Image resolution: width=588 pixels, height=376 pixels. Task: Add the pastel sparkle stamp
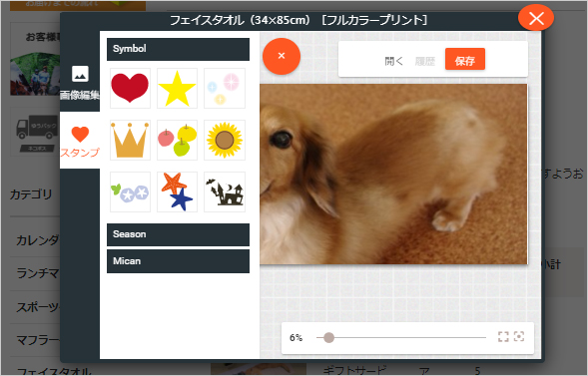[225, 88]
